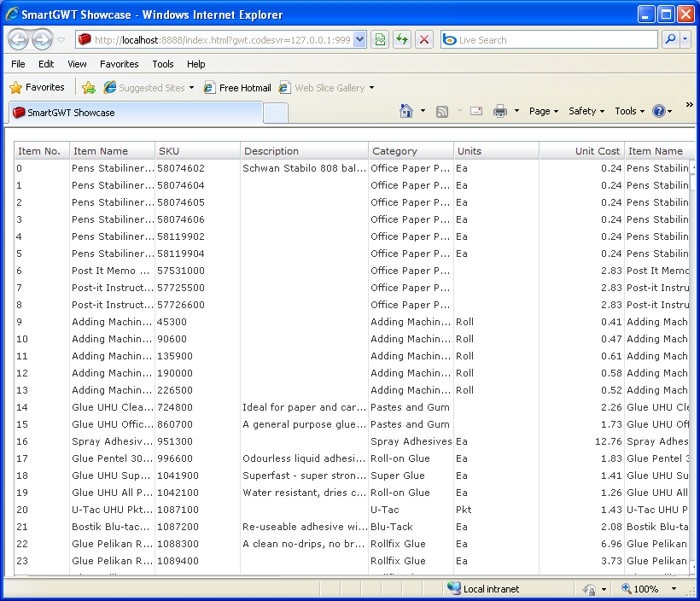
Task: Click the SmartGWT favicon in the address bar
Action: click(x=85, y=39)
